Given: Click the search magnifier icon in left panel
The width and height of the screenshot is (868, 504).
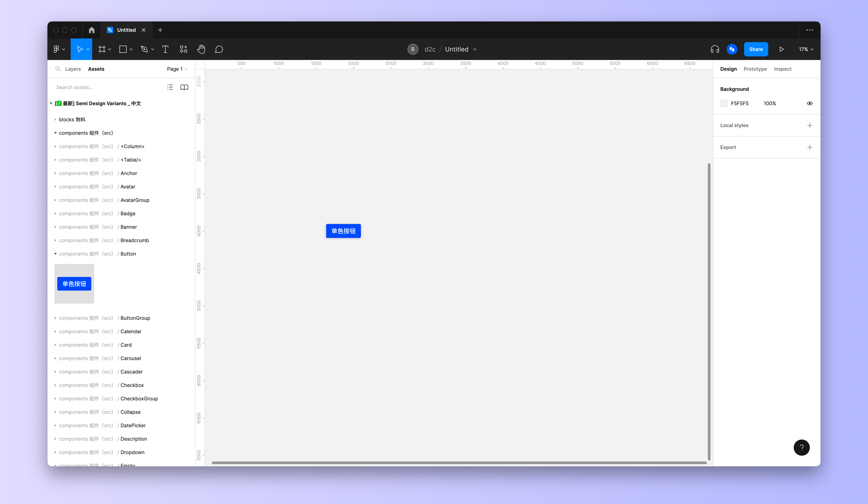Looking at the screenshot, I should [58, 69].
